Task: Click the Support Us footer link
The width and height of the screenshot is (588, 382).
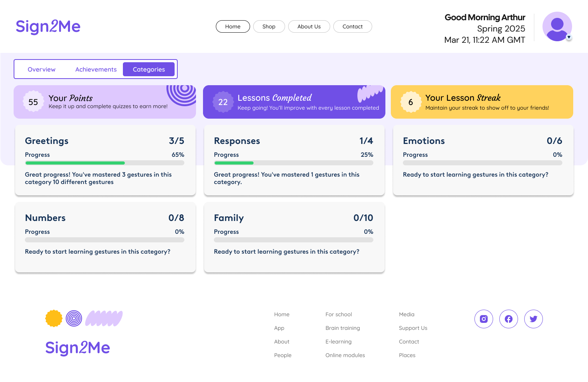Action: point(413,328)
